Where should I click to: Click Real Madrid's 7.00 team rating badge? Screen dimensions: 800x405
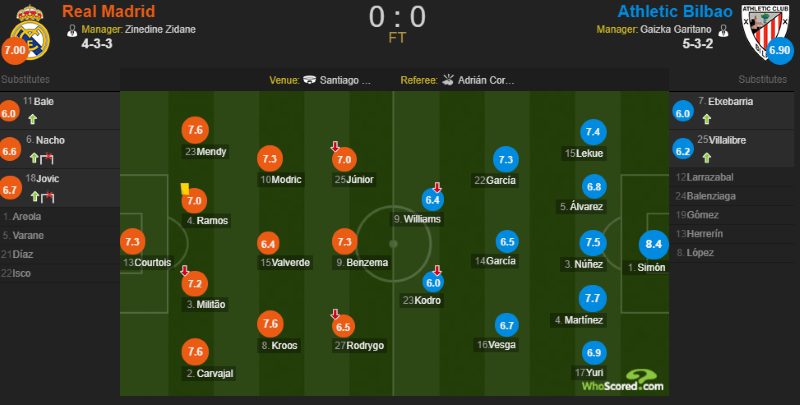click(x=16, y=51)
